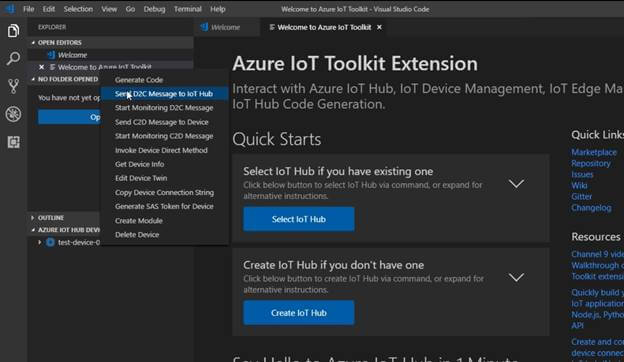Open the Explorer view in activity bar

point(13,31)
